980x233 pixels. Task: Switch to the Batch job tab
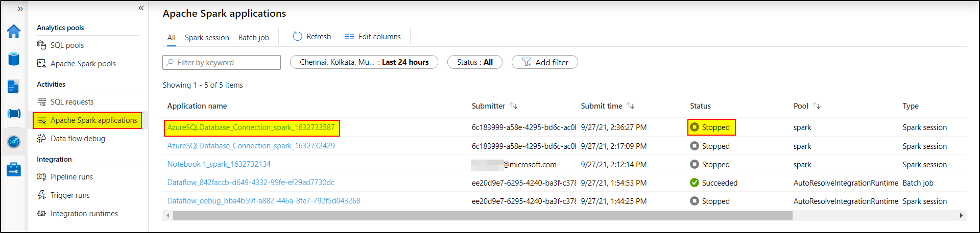[x=253, y=38]
